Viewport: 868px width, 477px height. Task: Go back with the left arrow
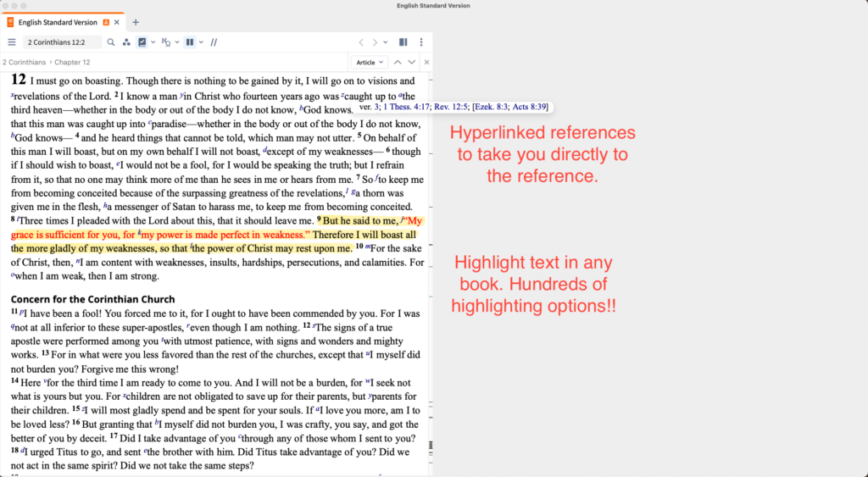(x=361, y=42)
